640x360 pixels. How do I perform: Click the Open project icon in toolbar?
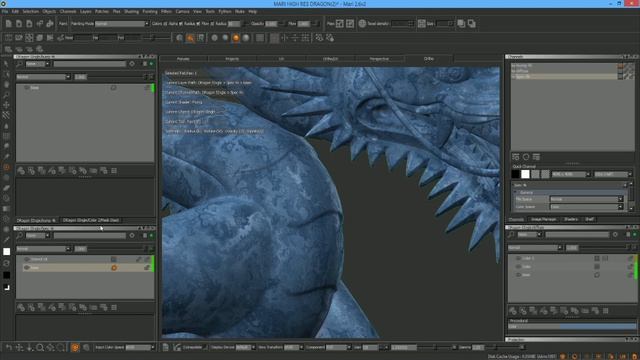tap(19, 24)
